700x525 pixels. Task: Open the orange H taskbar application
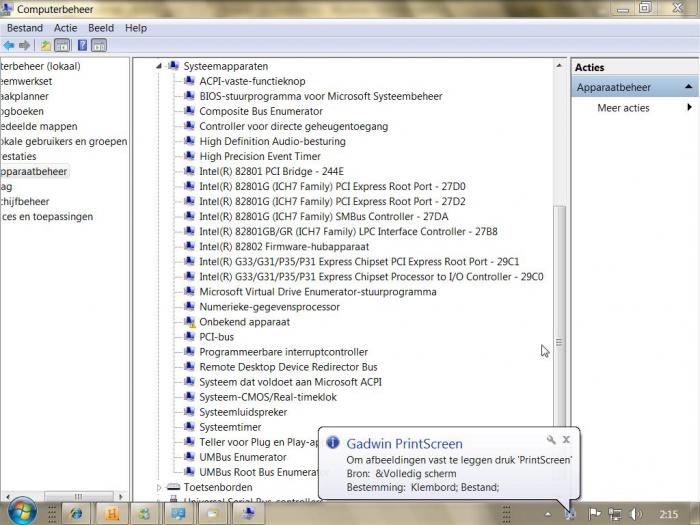tap(111, 513)
